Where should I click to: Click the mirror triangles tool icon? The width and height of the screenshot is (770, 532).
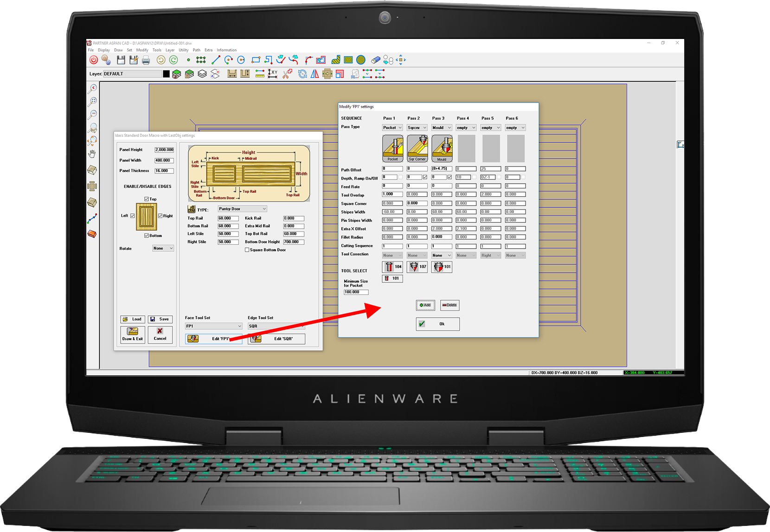pos(315,74)
